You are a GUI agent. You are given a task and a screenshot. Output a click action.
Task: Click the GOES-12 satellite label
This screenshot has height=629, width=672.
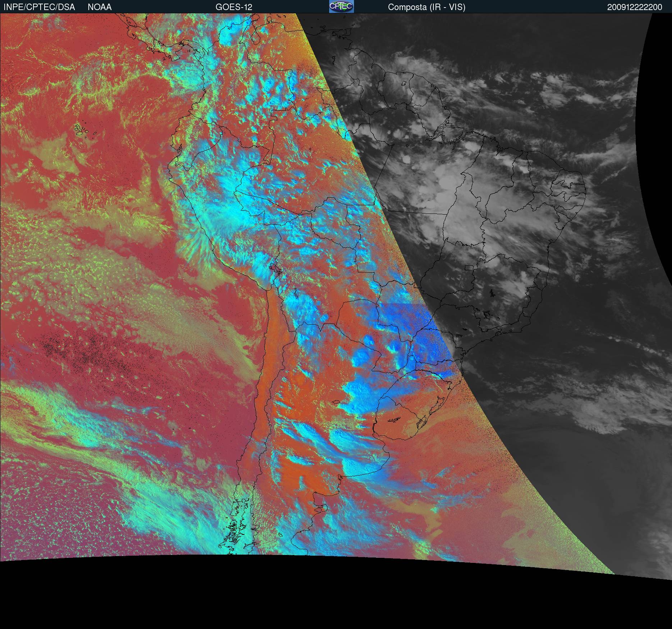tap(234, 7)
